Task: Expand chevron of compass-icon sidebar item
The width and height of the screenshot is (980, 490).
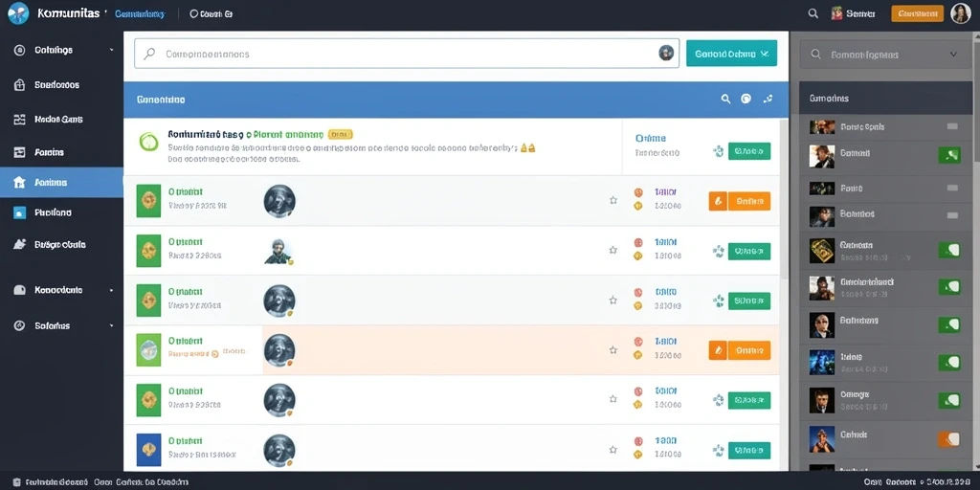Action: [111, 325]
